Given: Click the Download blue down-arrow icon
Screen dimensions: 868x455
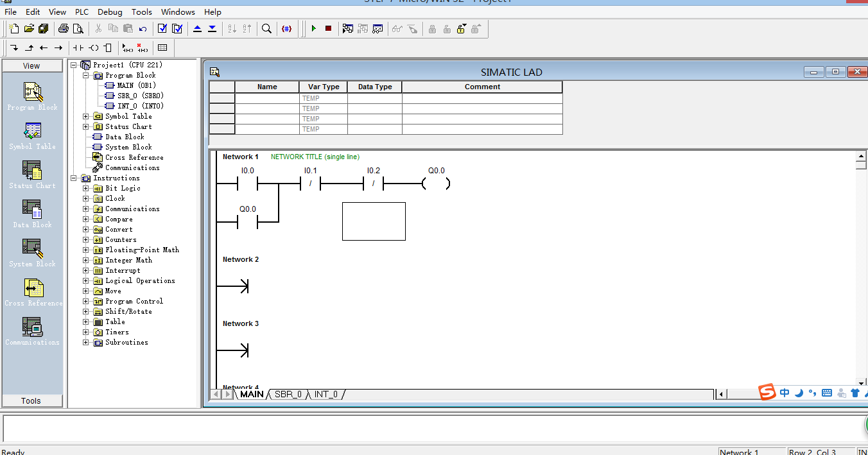Looking at the screenshot, I should click(212, 28).
